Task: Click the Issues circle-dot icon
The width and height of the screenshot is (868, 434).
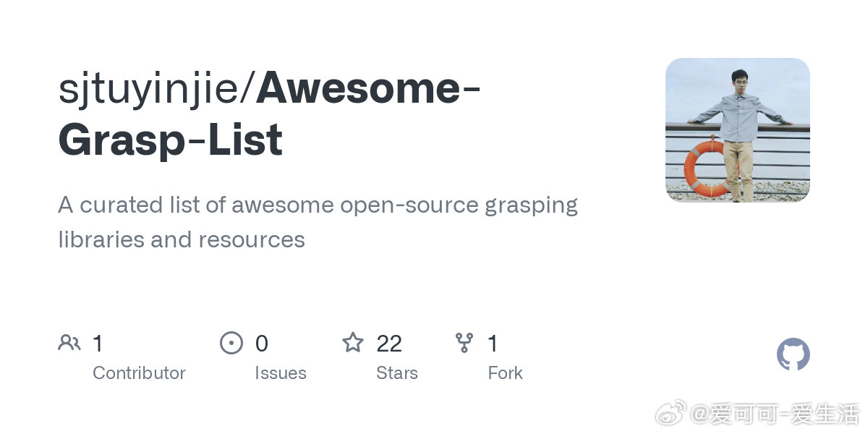Action: [x=231, y=343]
